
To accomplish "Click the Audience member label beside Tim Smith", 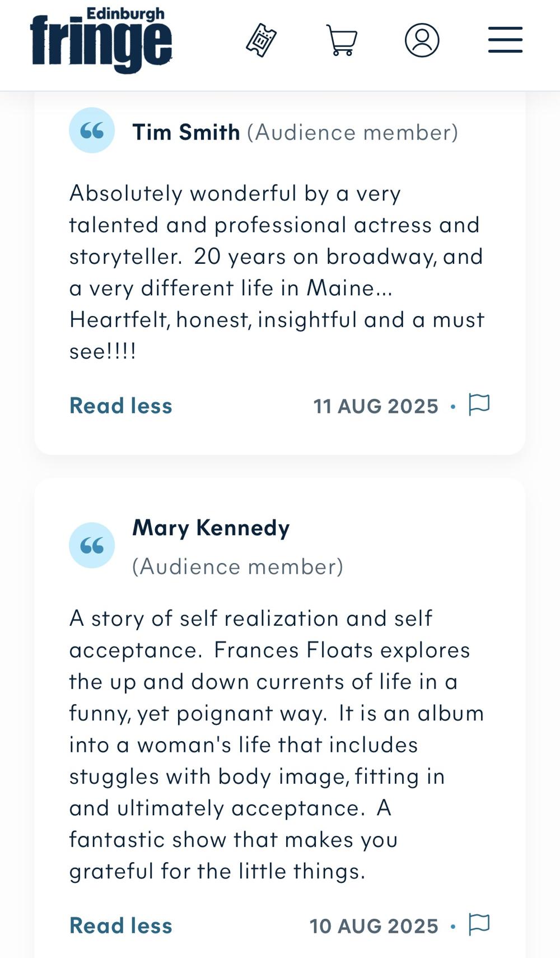I will 352,133.
